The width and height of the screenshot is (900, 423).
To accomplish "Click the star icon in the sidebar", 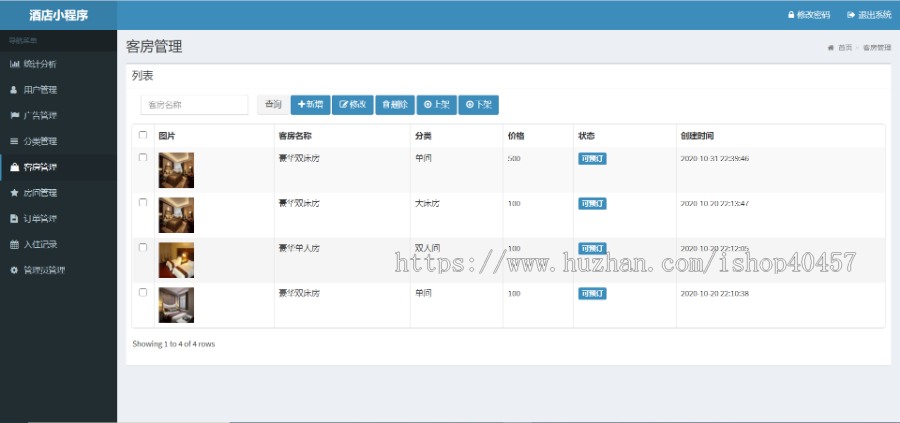I will click(14, 193).
